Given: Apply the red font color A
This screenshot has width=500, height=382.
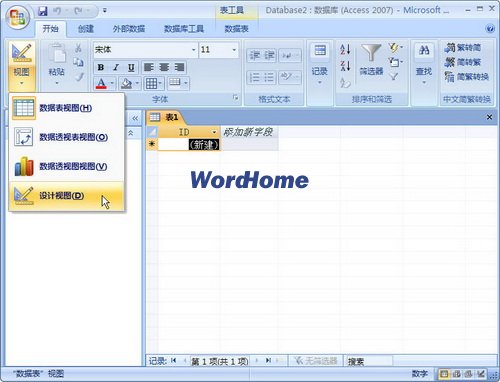Looking at the screenshot, I should [x=101, y=83].
